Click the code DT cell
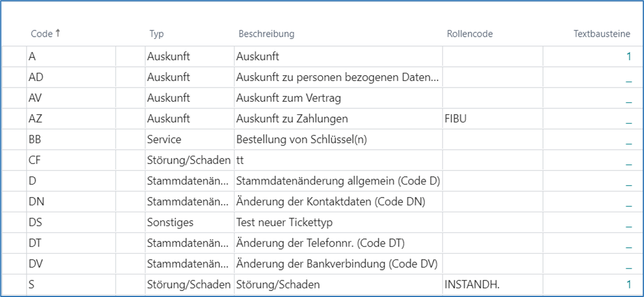Viewport: 644px width, 297px height. [71, 243]
